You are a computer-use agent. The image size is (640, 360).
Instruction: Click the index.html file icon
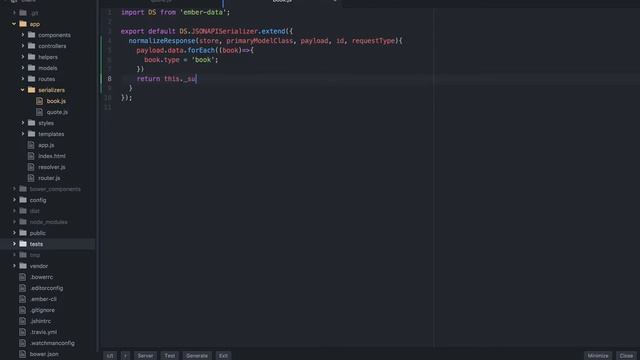[x=31, y=156]
